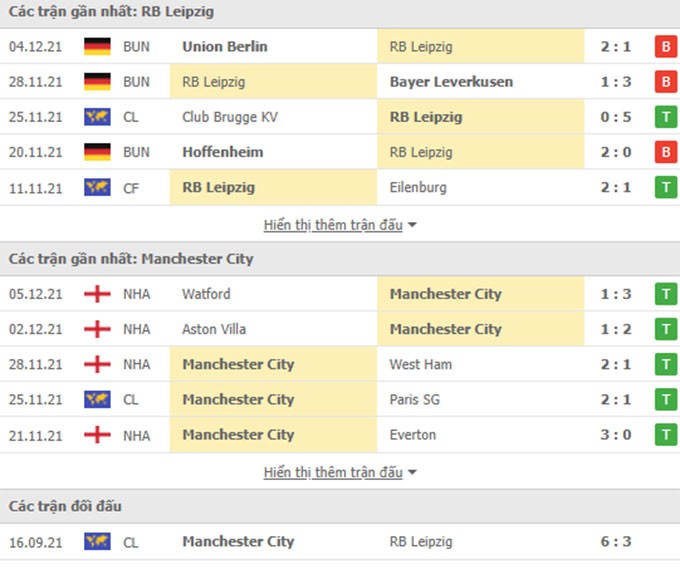Open the Aston Villa vs Manchester City match
The image size is (680, 579).
point(340,329)
